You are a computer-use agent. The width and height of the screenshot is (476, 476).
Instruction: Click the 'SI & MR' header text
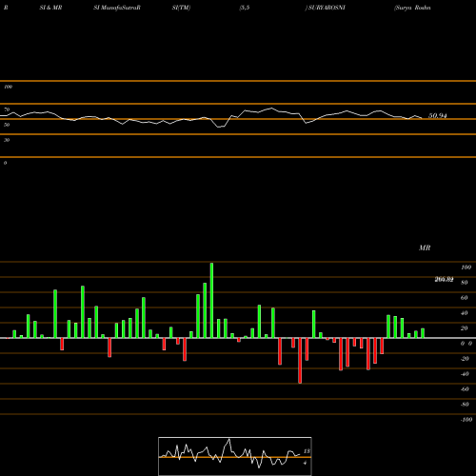(x=50, y=8)
